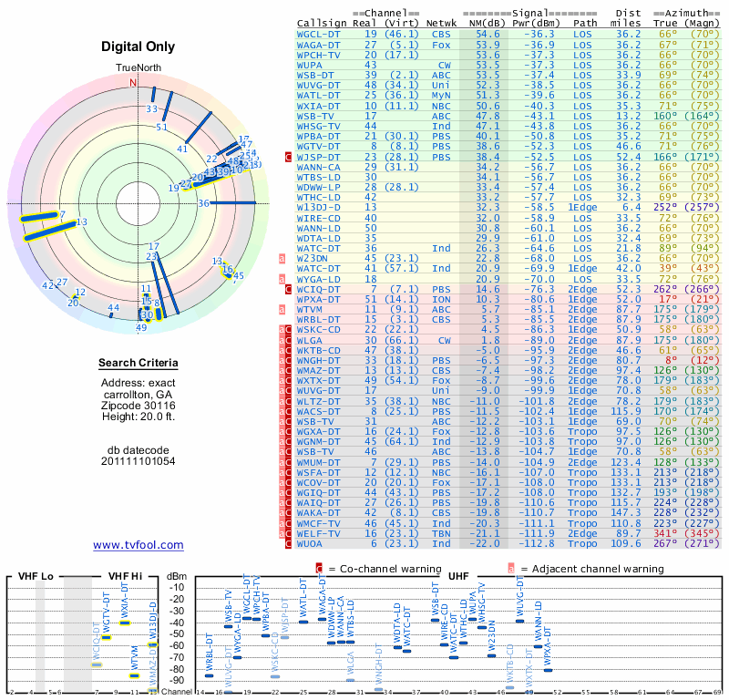
Task: Select the WGTV-DT callsign
Action: click(x=318, y=146)
